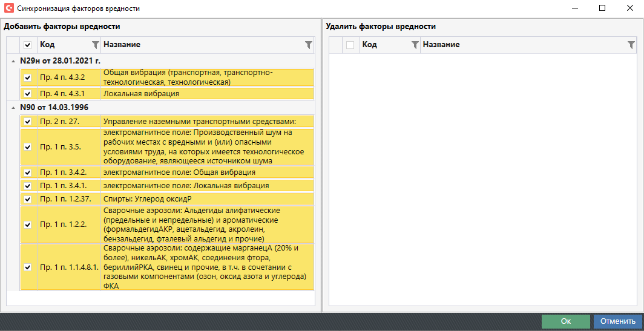Click the Код filter icon in right panel
644x331 pixels.
[415, 45]
